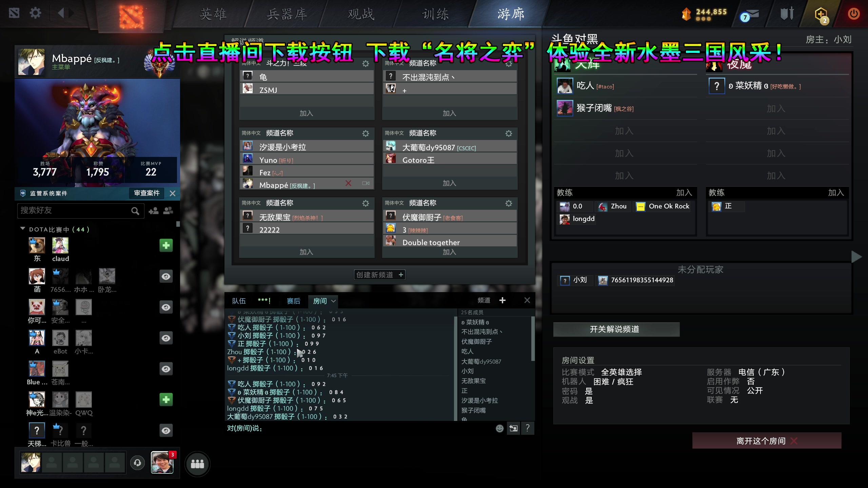The image size is (868, 488).
Task: Open the 房间 chat tab dropdown arrow
Action: 333,301
